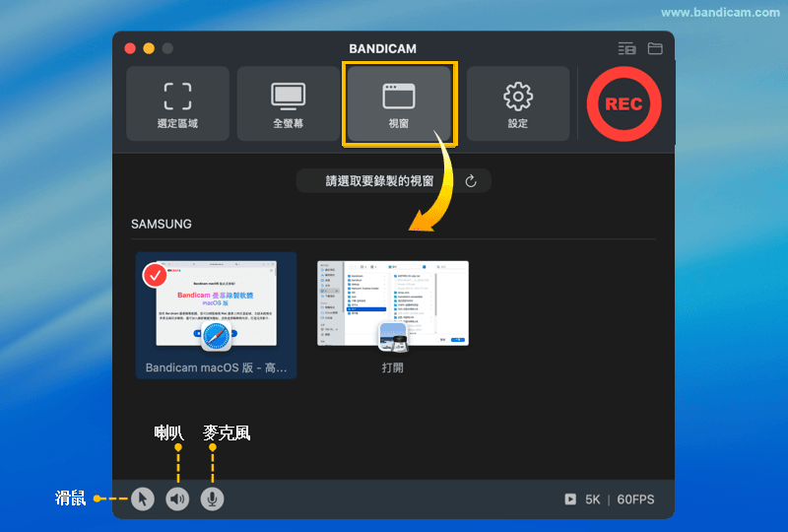
Task: Close the Bandicam window with the red button
Action: pos(130,48)
